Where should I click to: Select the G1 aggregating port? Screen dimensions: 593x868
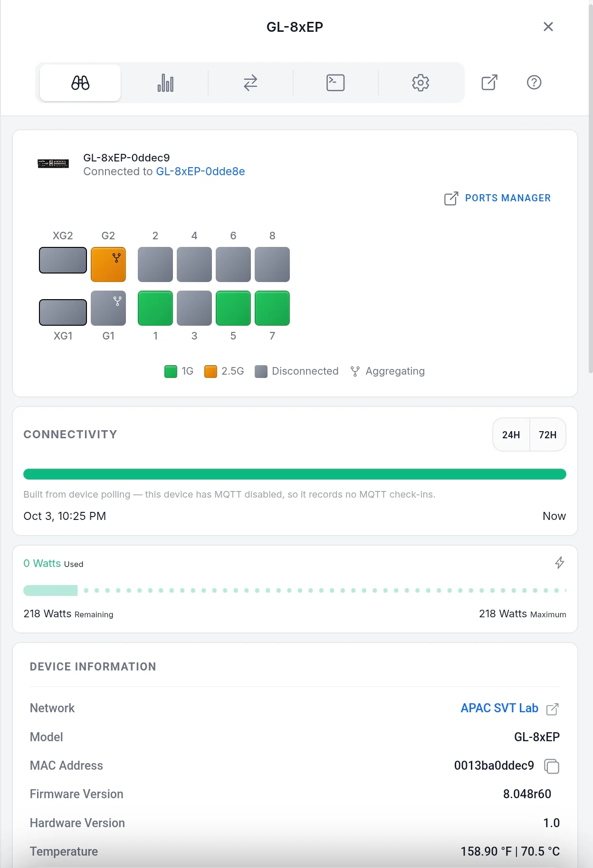point(108,308)
